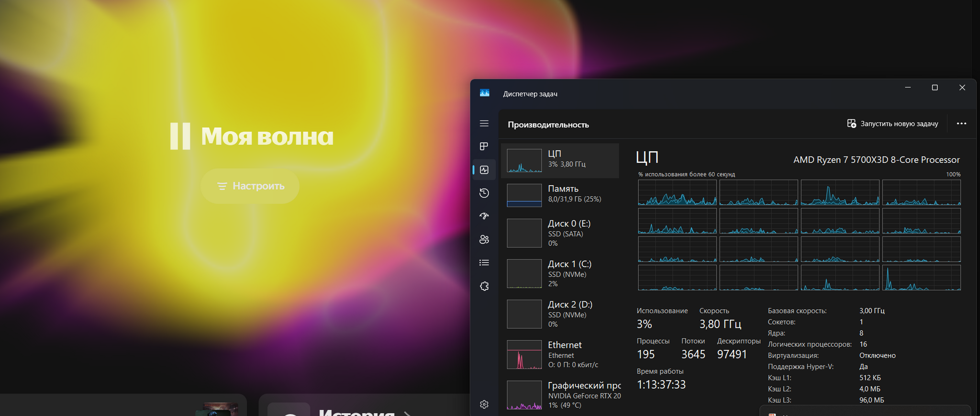Open the Startup apps page icon
Viewport: 980px width, 416px height.
point(484,216)
